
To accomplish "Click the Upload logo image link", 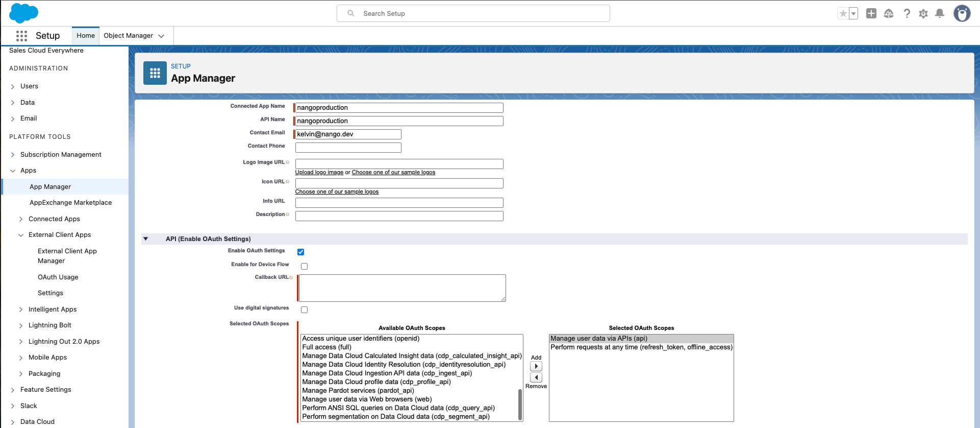I will pyautogui.click(x=319, y=173).
